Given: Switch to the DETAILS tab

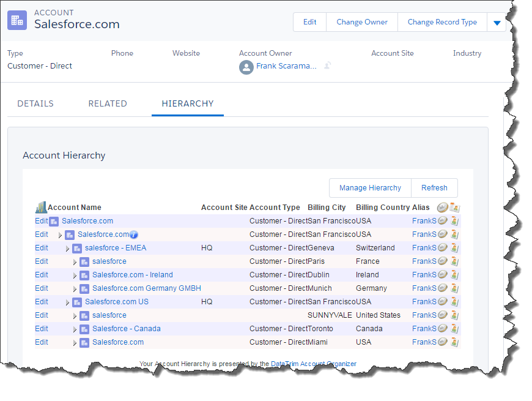Looking at the screenshot, I should coord(35,103).
